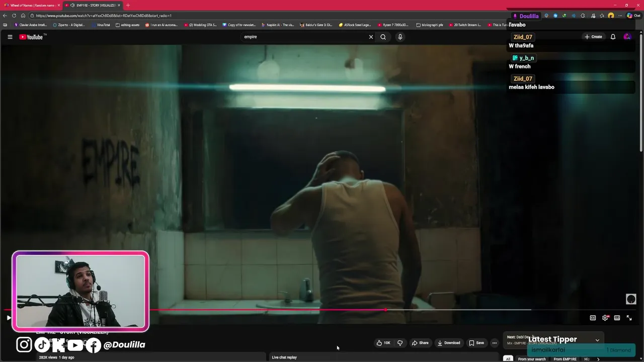Open Baldur's Gate 3 bookmark
644x362 pixels.
316,25
